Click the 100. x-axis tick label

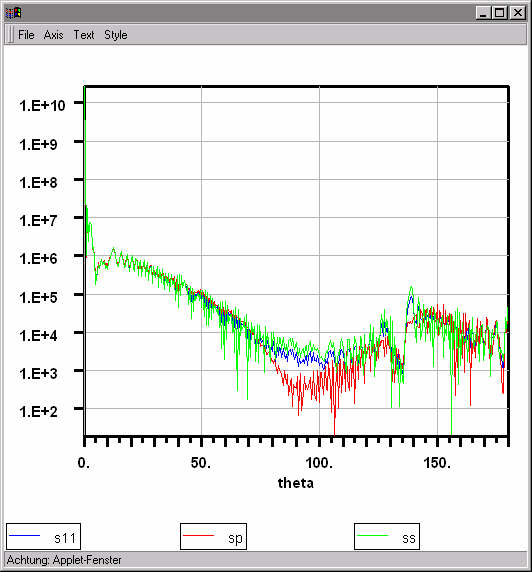coord(319,463)
